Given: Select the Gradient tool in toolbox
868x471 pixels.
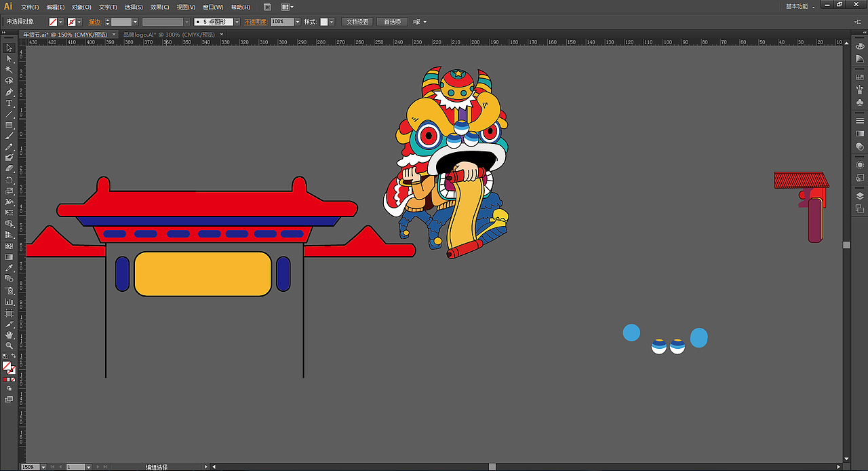Looking at the screenshot, I should point(9,257).
